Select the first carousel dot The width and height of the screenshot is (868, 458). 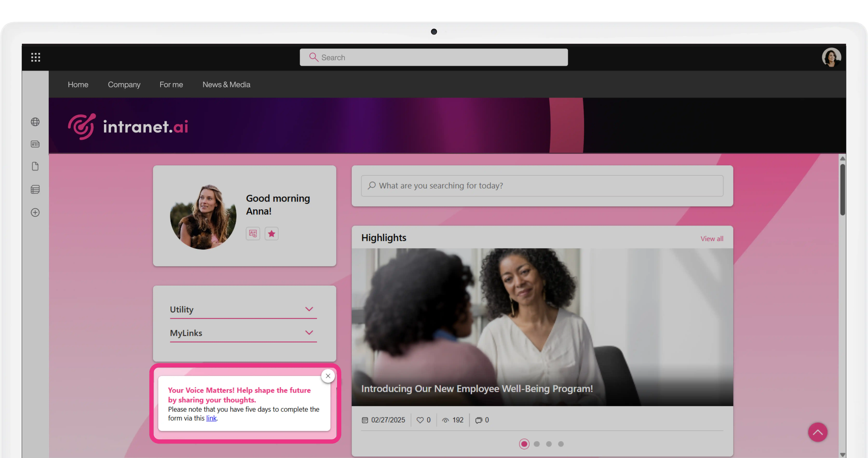click(x=524, y=444)
